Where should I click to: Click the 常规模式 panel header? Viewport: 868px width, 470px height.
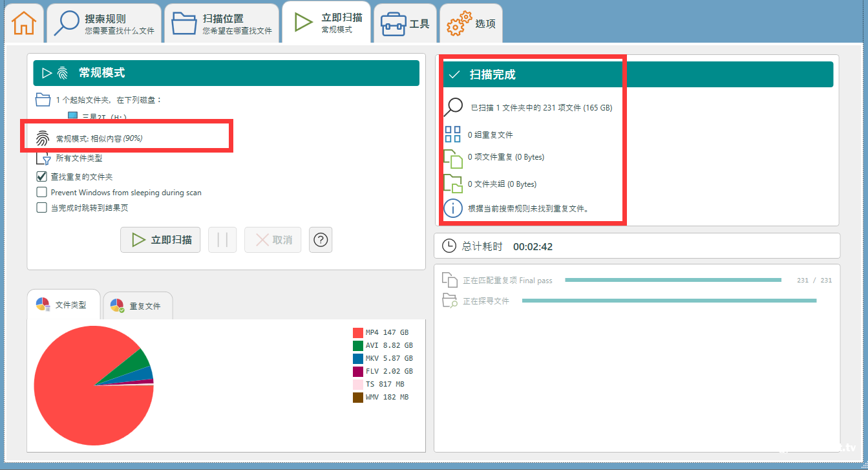tap(226, 73)
